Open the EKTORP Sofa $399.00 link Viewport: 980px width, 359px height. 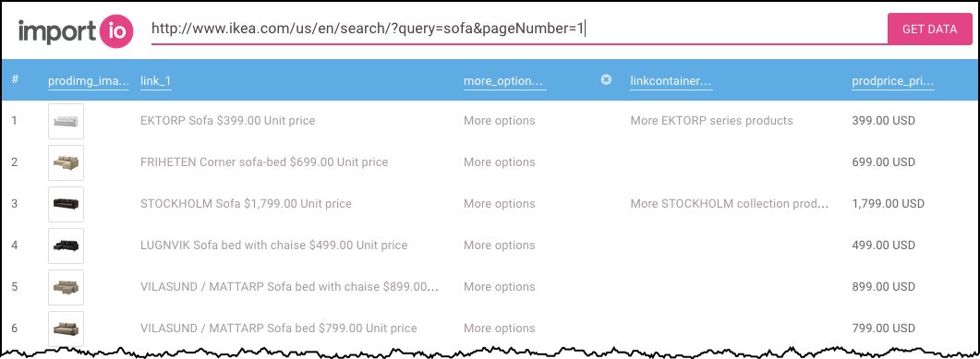(x=227, y=121)
